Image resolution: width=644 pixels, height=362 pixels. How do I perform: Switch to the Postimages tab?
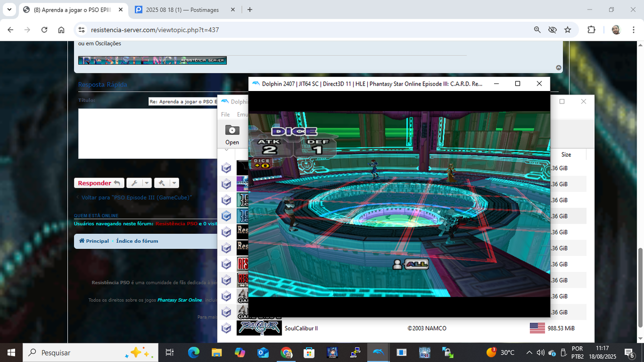184,10
